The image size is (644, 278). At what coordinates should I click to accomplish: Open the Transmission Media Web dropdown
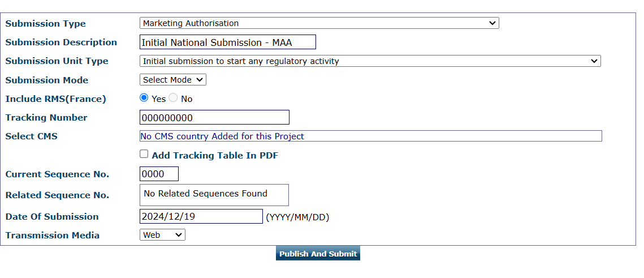162,235
